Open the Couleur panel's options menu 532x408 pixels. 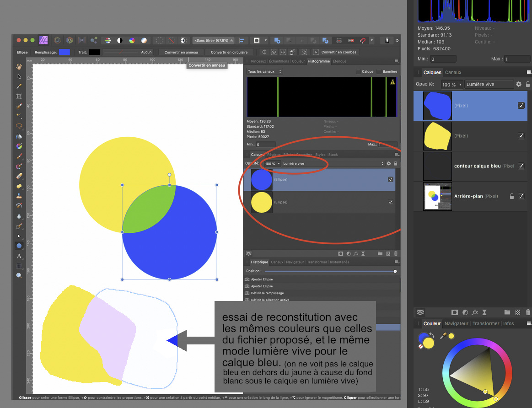tap(529, 323)
